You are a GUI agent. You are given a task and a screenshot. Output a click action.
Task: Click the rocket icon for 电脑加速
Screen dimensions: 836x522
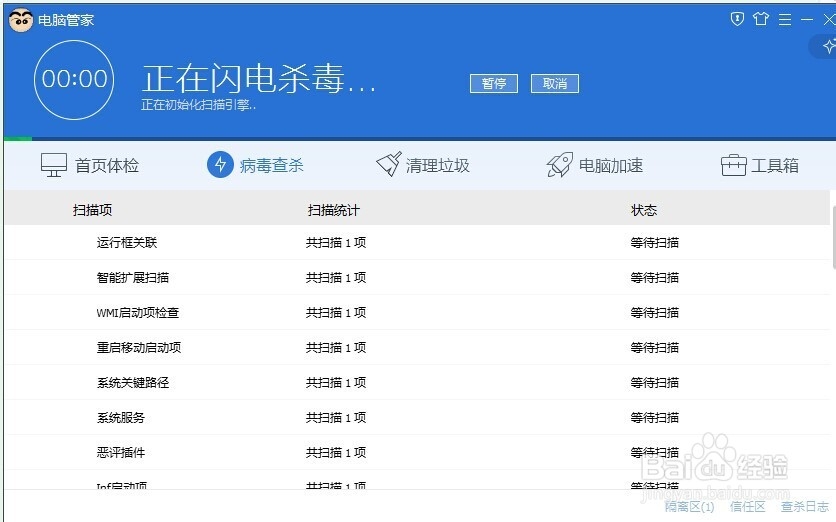pos(560,164)
